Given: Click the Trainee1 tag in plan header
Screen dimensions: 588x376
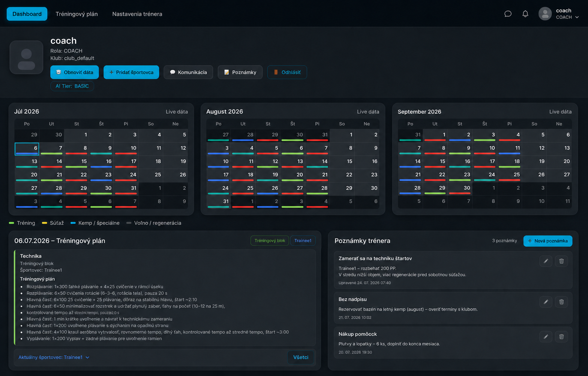Looking at the screenshot, I should pos(303,241).
